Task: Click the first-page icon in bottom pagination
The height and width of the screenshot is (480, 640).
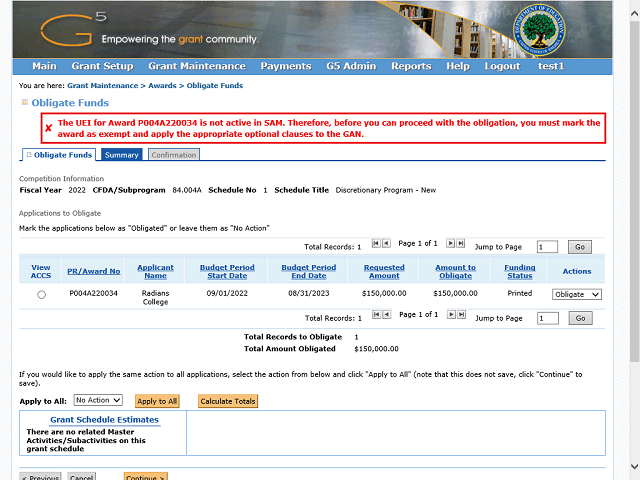Action: point(377,315)
